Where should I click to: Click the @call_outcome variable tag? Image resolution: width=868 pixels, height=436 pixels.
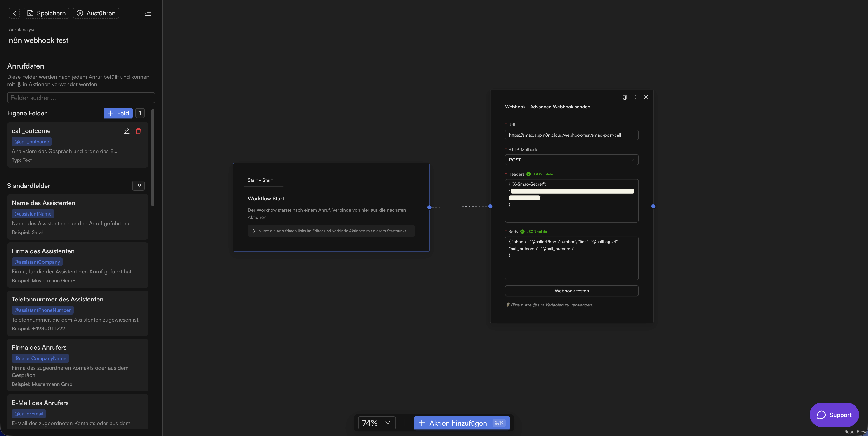32,142
